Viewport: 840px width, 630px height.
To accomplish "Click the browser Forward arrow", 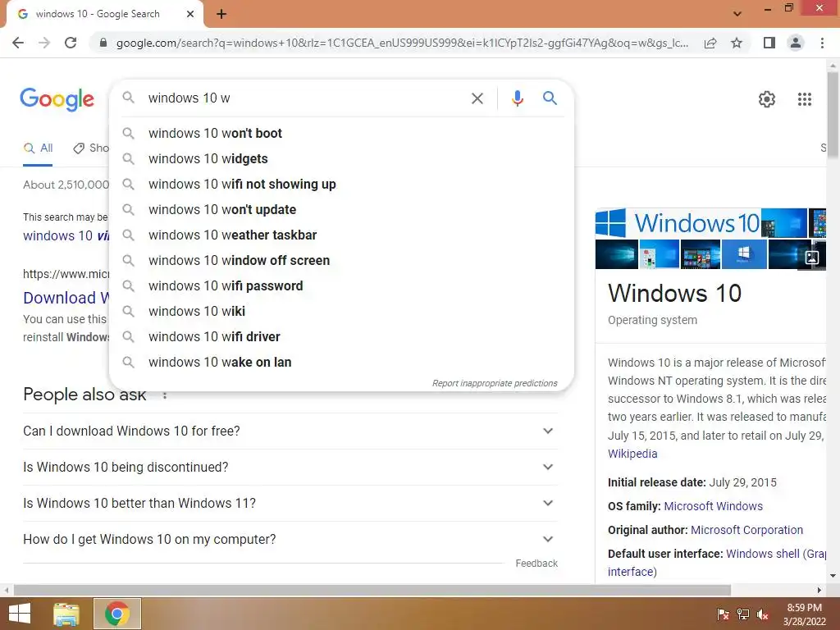I will (x=44, y=43).
